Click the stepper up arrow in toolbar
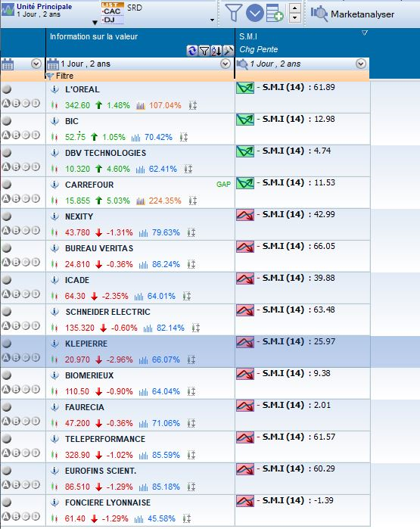Screen dimensions: 420x529 pos(295,9)
